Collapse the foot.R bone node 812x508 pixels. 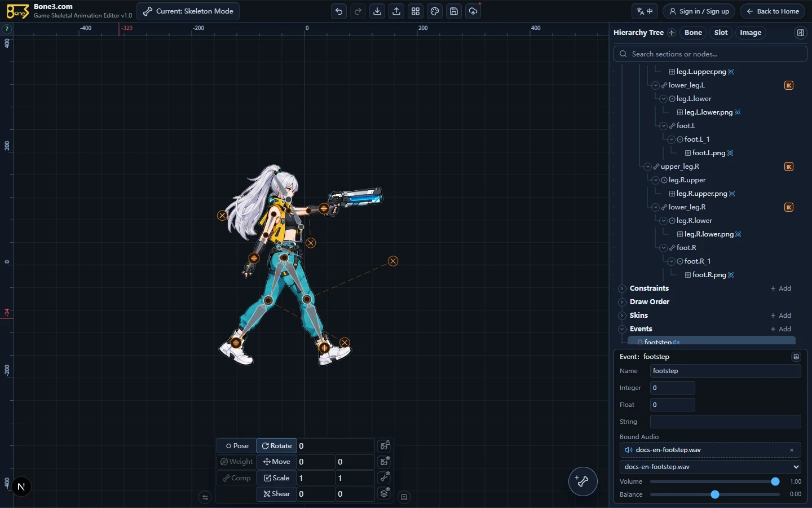click(x=664, y=248)
